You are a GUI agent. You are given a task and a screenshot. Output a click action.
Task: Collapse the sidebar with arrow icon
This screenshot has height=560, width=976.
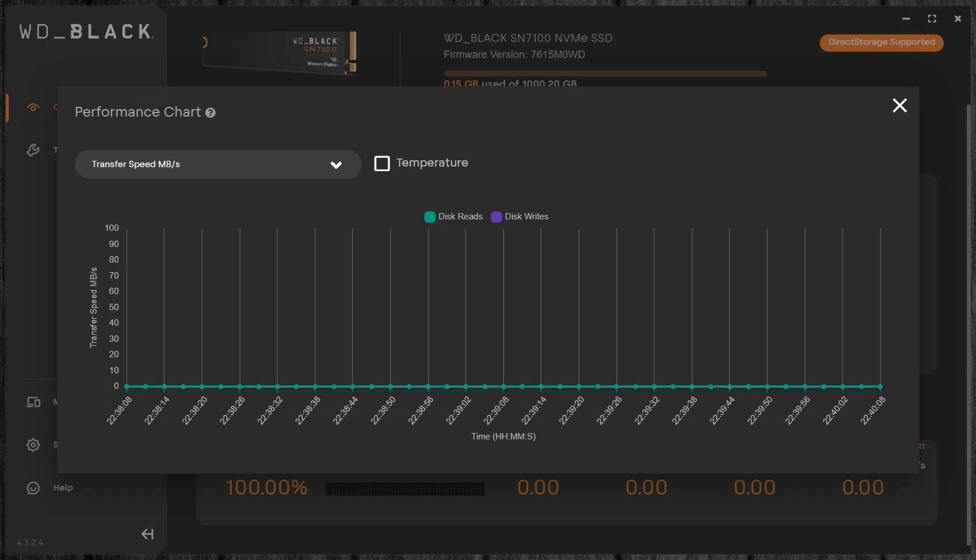coord(148,534)
